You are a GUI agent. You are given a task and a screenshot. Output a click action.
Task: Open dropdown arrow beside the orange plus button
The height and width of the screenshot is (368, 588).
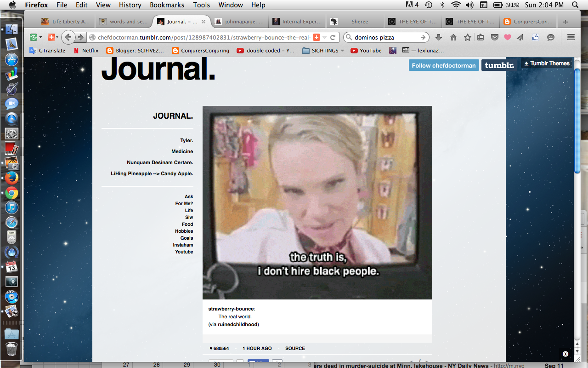[x=57, y=37]
